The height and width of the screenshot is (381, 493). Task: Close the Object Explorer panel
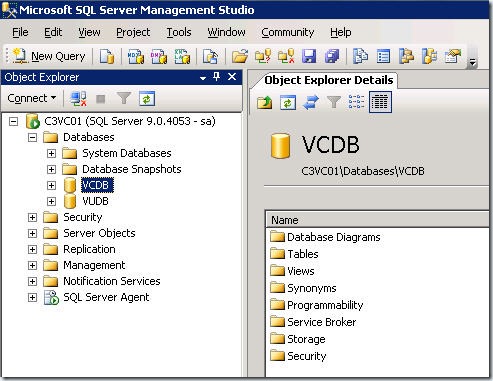(232, 77)
